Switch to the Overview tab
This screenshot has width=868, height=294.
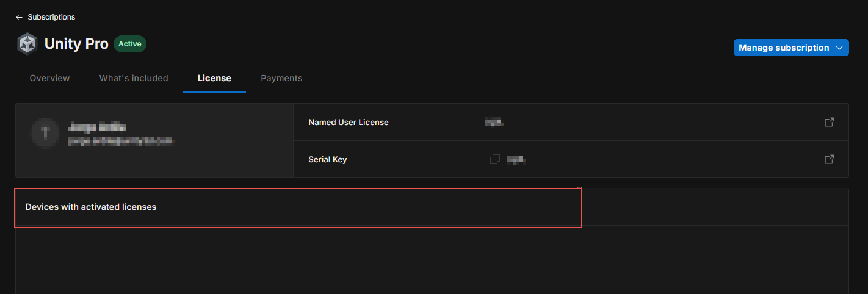pos(49,78)
